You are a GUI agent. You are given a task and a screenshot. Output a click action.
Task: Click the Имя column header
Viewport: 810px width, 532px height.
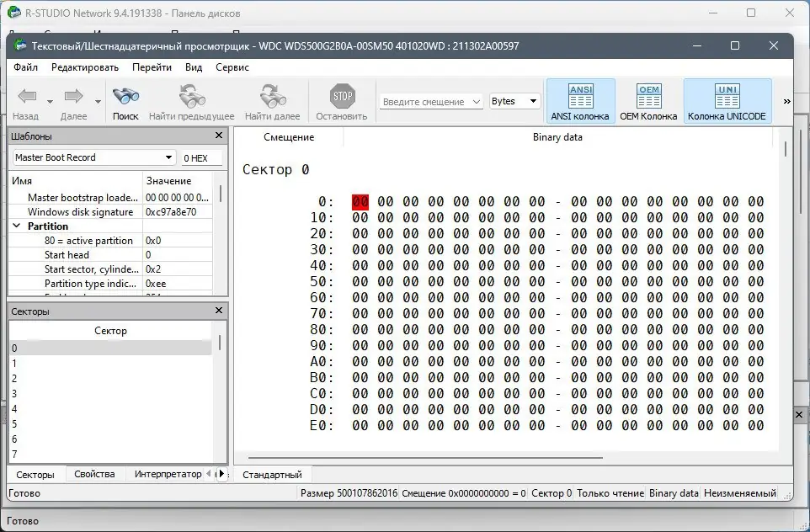click(x=76, y=181)
